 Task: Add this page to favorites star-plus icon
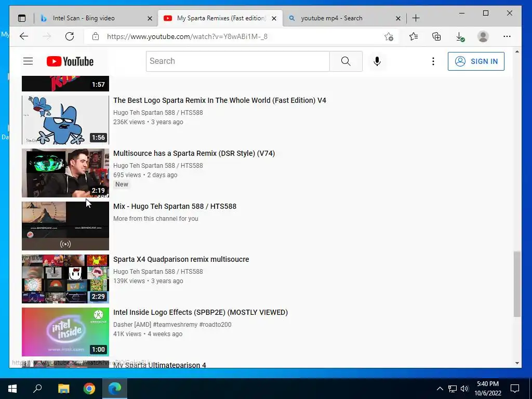(389, 36)
